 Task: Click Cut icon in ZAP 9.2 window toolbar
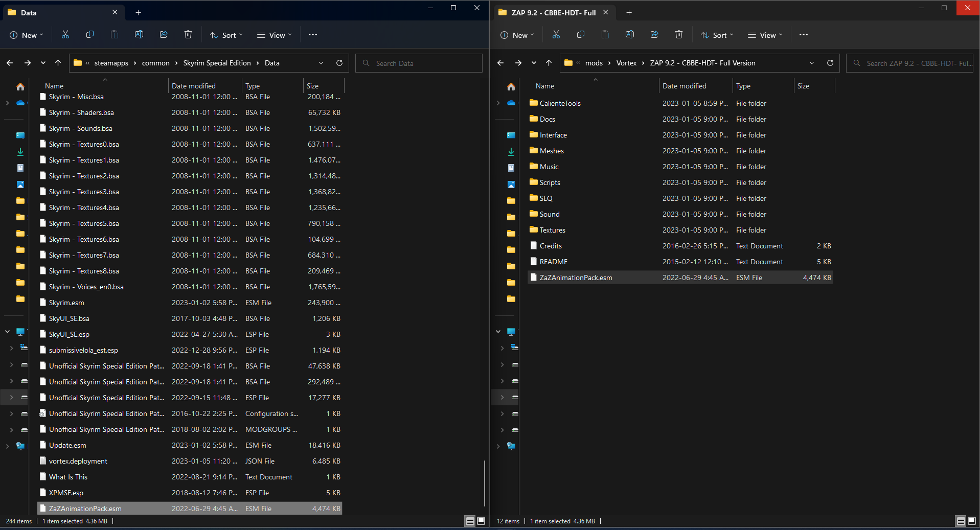click(x=556, y=35)
